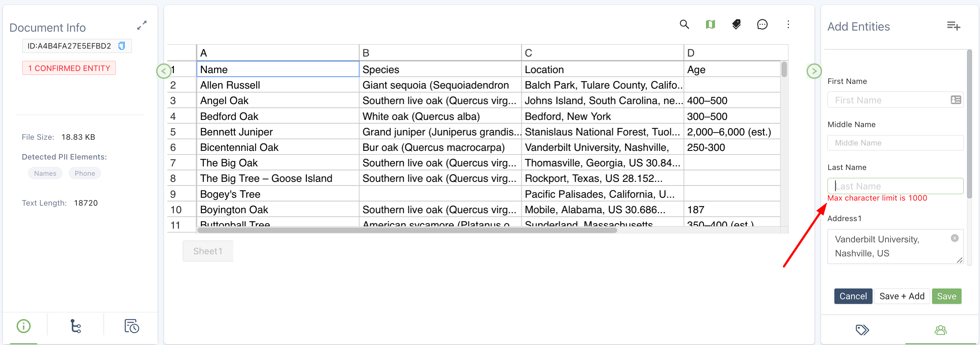Copy the document ID with copy icon

(x=122, y=46)
